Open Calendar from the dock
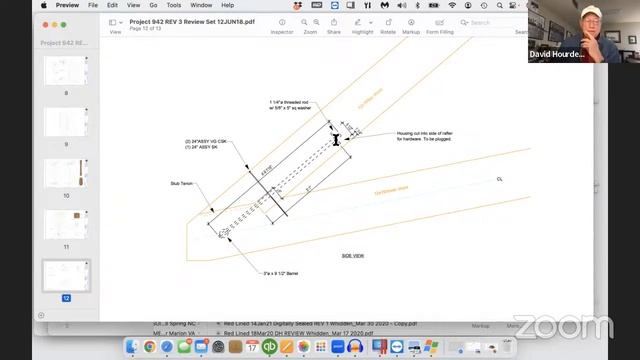 (x=252, y=347)
